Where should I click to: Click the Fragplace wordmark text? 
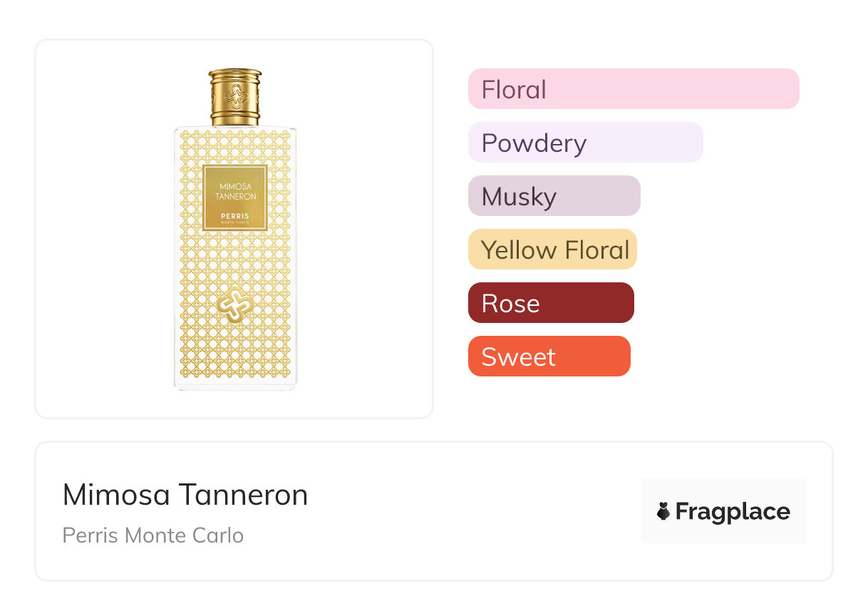[733, 511]
